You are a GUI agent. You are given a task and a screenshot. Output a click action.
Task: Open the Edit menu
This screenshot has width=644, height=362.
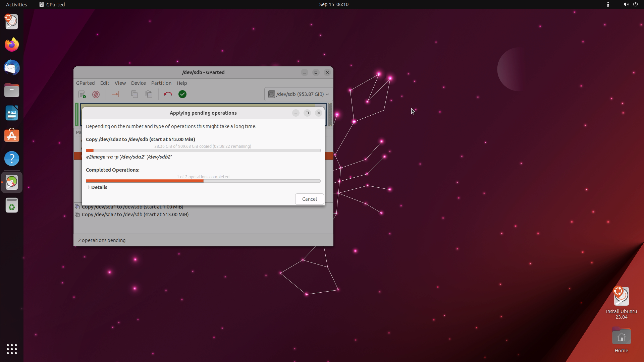pos(105,83)
